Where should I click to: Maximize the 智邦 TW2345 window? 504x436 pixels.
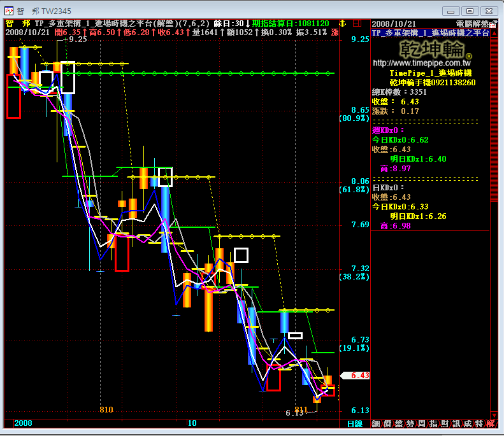coord(470,11)
